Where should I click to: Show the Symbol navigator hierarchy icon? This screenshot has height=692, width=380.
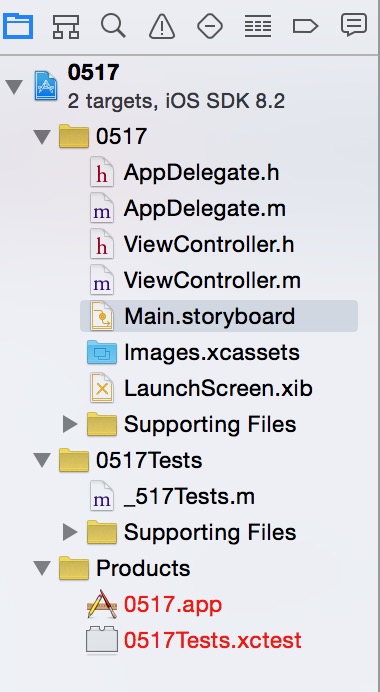pyautogui.click(x=66, y=26)
